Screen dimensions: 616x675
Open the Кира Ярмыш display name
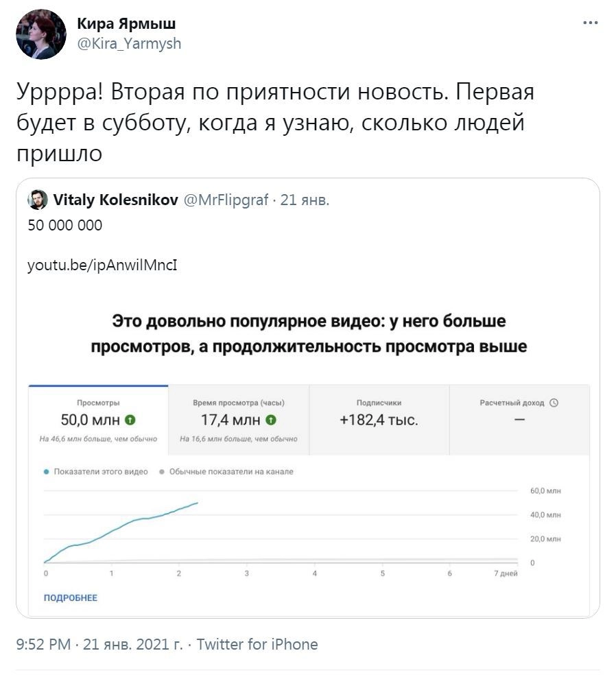click(126, 24)
